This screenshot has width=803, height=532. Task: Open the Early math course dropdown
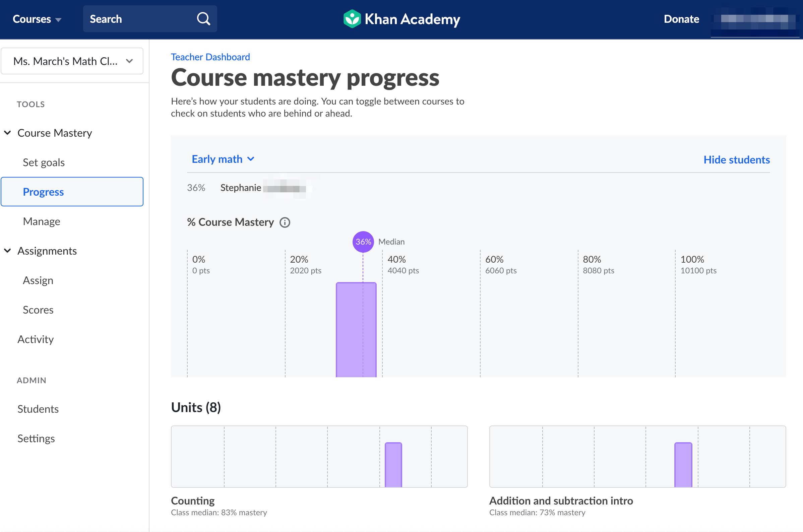[223, 159]
